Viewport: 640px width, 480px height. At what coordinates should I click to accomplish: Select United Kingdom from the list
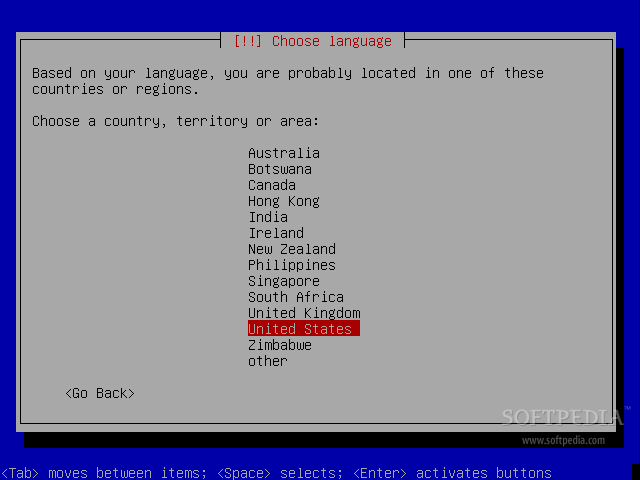coord(304,313)
